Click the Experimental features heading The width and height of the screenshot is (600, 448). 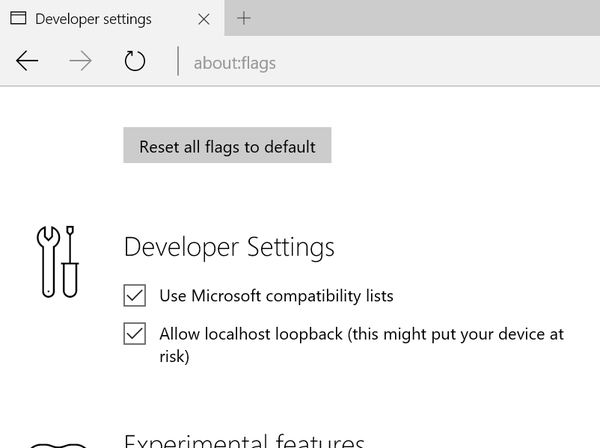(244, 440)
